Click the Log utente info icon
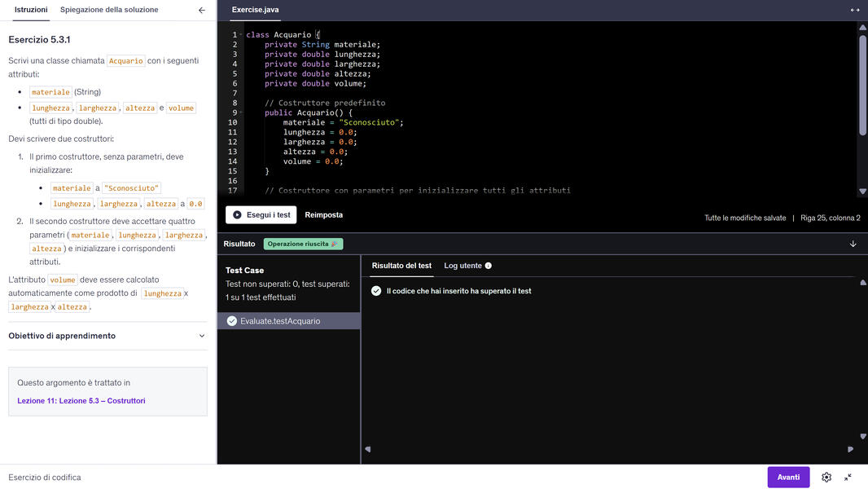Screen dimensions: 868x489 [489, 266]
